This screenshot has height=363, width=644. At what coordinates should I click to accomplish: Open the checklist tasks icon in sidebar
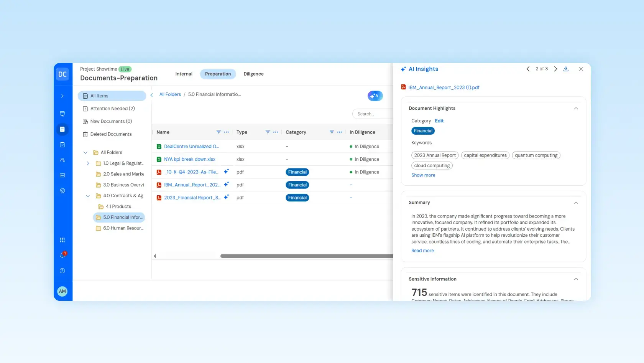point(62,145)
